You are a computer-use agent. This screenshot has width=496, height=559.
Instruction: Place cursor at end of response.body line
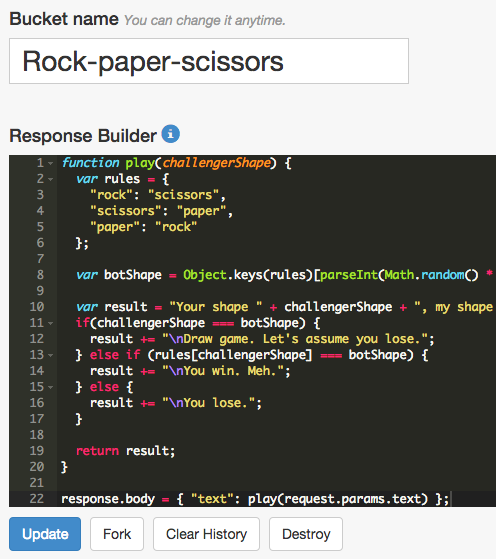[x=451, y=499]
